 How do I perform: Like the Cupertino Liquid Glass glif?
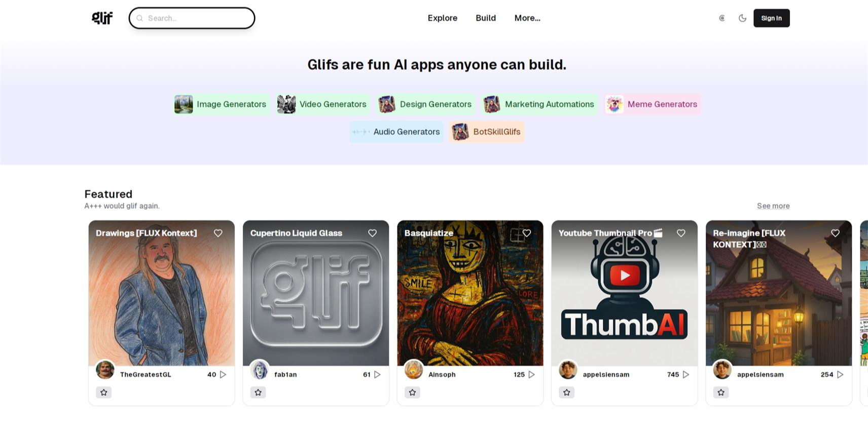pos(372,233)
